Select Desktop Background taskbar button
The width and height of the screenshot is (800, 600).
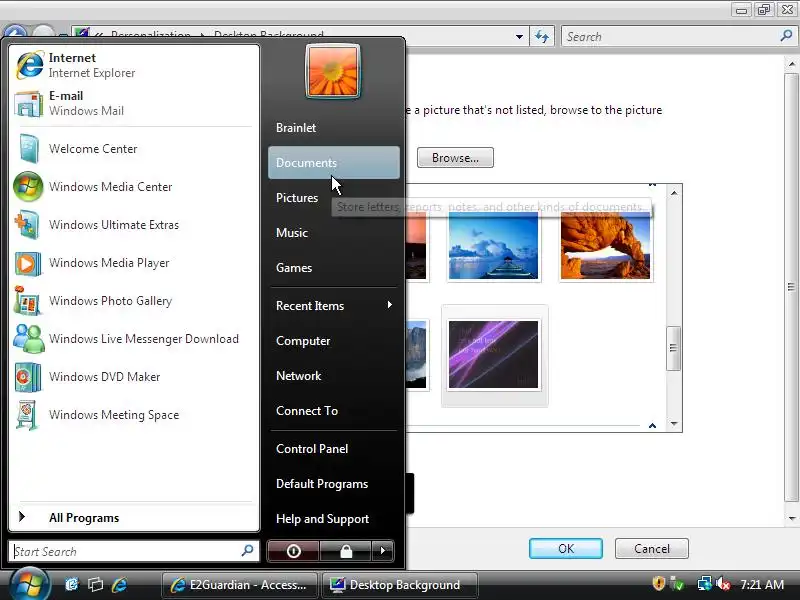400,585
